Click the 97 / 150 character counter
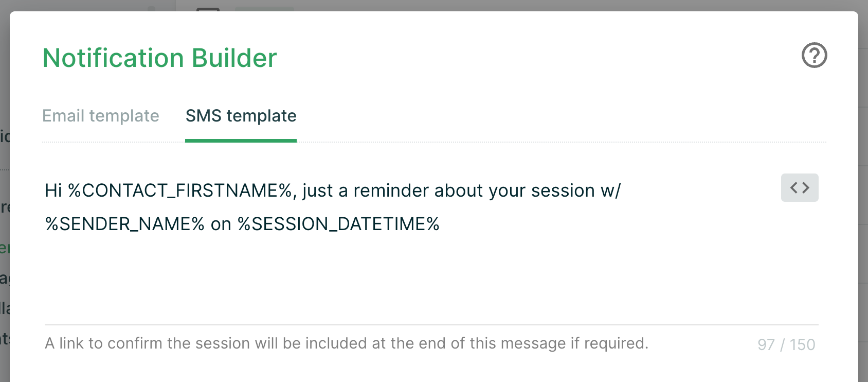The height and width of the screenshot is (382, 868). pyautogui.click(x=786, y=344)
